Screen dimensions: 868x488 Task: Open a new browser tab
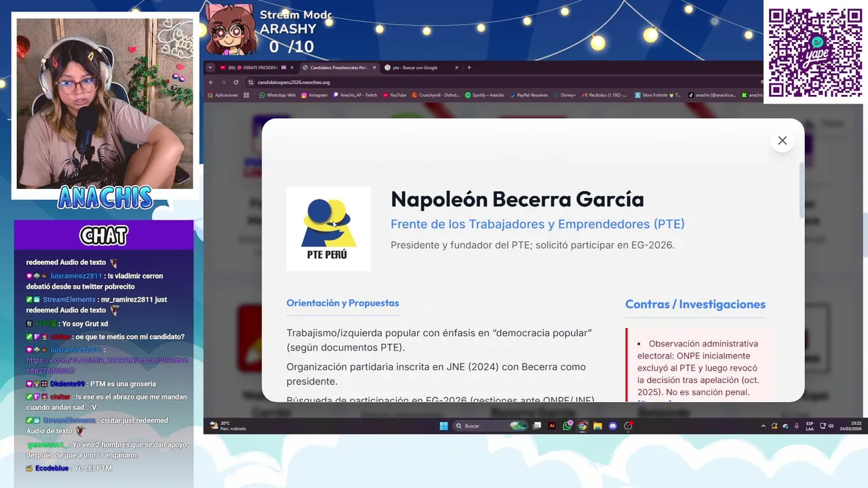pyautogui.click(x=469, y=68)
